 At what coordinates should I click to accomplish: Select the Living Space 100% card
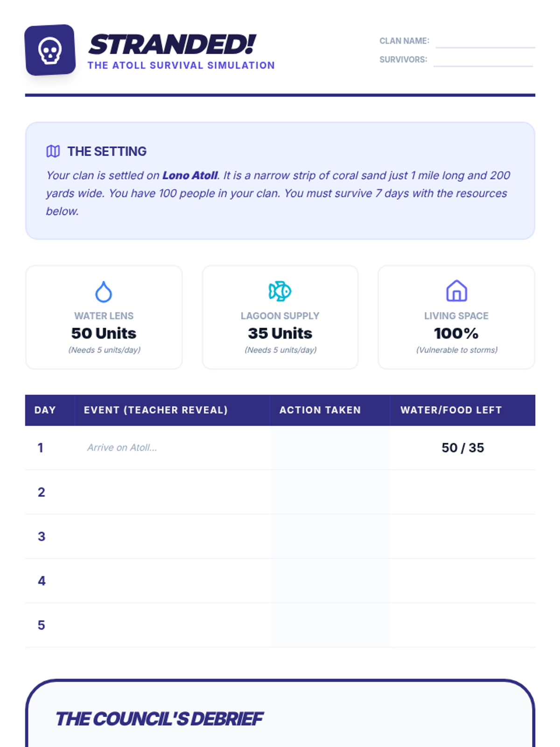pyautogui.click(x=456, y=317)
